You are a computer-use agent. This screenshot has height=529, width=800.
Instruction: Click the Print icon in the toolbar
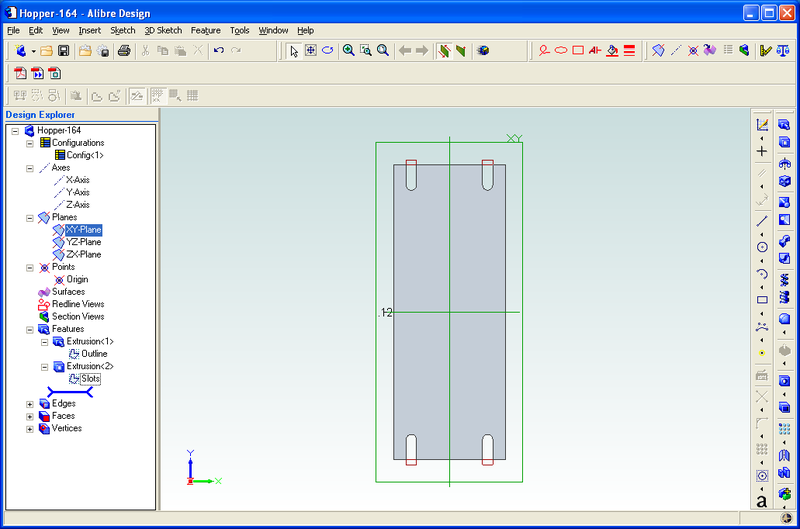coord(124,51)
